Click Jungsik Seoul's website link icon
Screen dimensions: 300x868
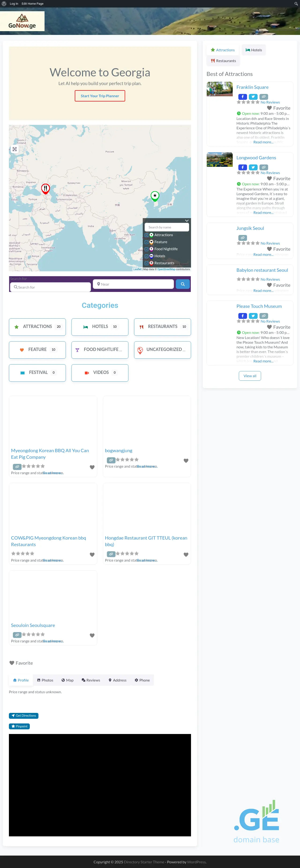(242, 238)
